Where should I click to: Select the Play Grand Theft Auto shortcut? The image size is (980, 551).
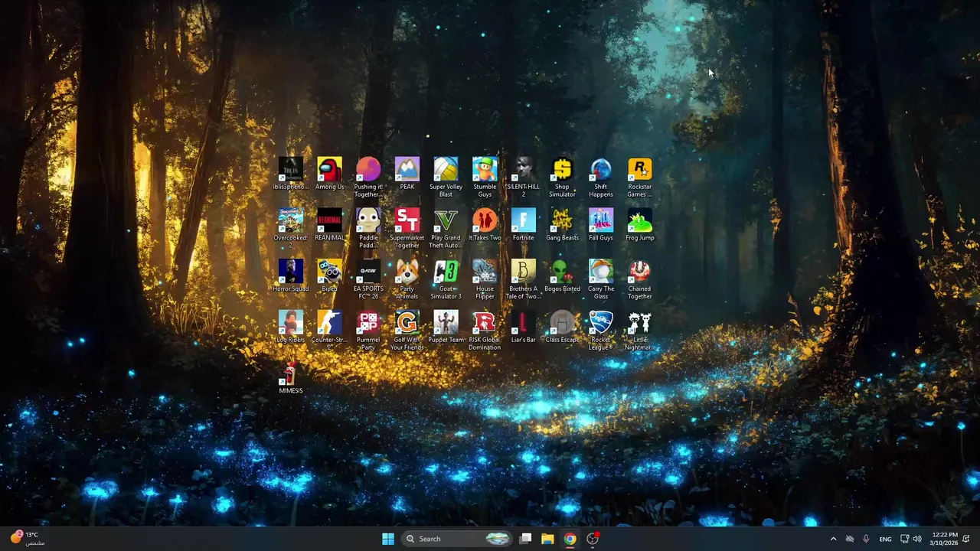[x=446, y=228]
